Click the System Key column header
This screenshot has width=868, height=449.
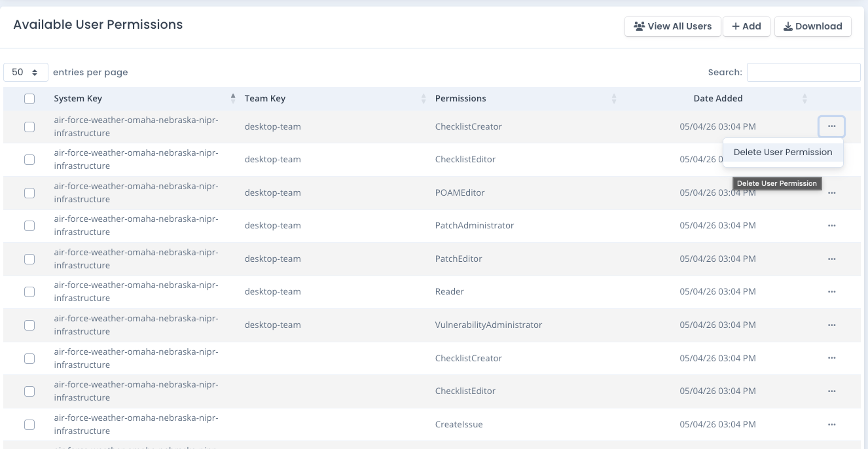click(78, 98)
